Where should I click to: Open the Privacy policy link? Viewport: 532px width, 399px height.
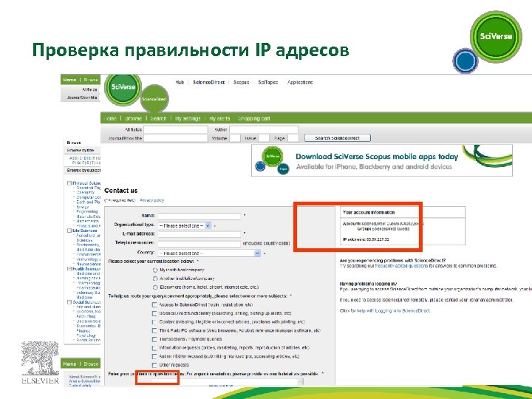pos(152,200)
